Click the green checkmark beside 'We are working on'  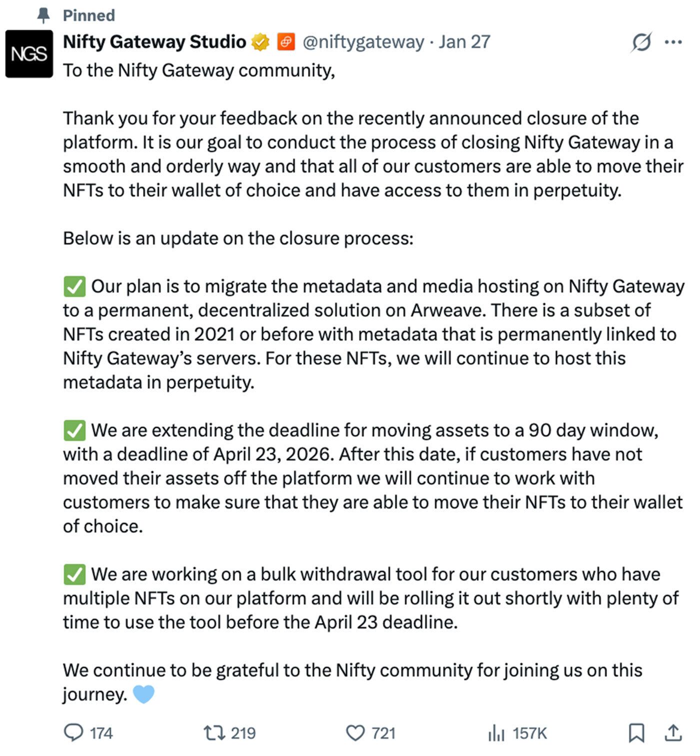point(74,574)
